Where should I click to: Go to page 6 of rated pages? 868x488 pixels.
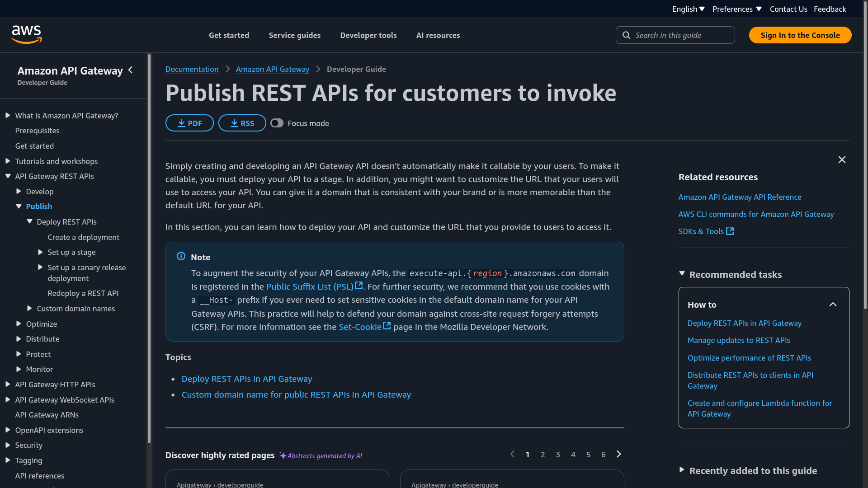603,455
